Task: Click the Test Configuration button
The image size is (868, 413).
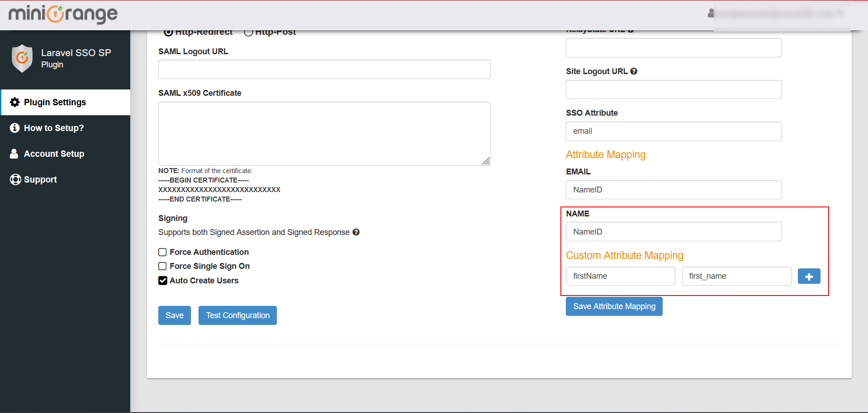Action: 237,315
